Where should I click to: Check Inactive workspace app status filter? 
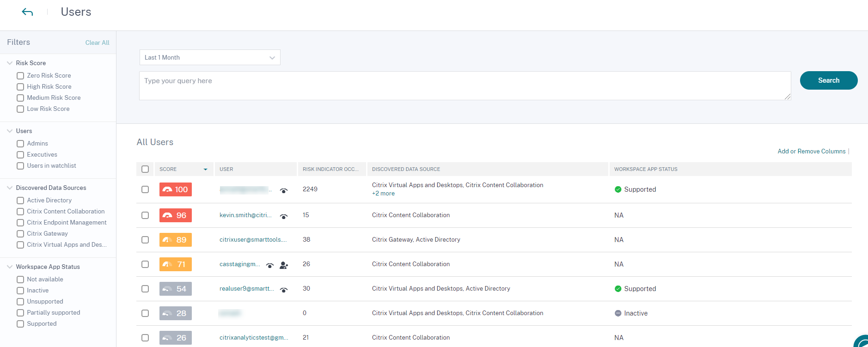[x=20, y=291]
